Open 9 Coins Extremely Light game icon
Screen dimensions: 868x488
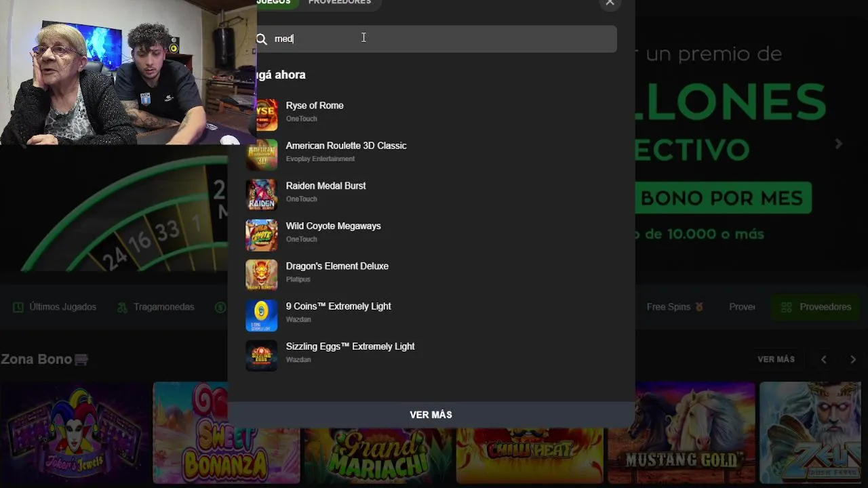pyautogui.click(x=262, y=315)
